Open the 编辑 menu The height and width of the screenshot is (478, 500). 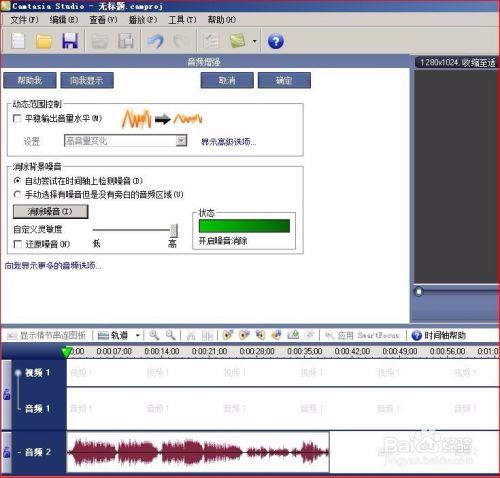[x=64, y=20]
